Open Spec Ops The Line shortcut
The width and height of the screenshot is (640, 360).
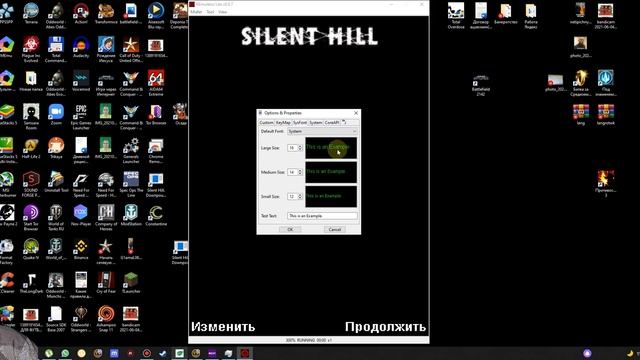131,184
